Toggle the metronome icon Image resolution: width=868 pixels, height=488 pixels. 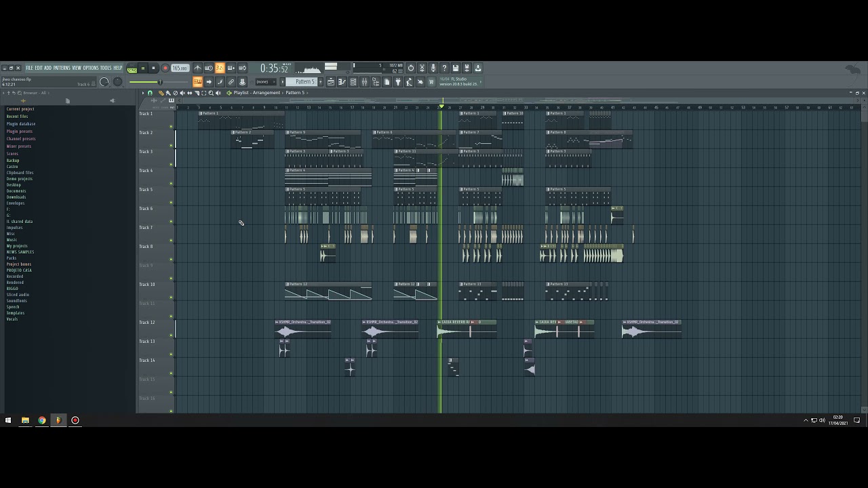coord(198,68)
